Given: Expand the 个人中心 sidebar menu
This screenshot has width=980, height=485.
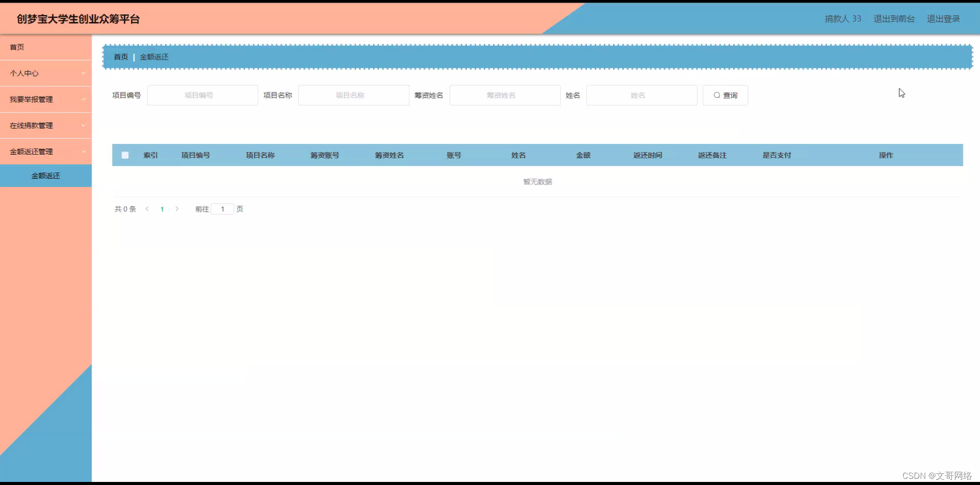Looking at the screenshot, I should point(45,73).
